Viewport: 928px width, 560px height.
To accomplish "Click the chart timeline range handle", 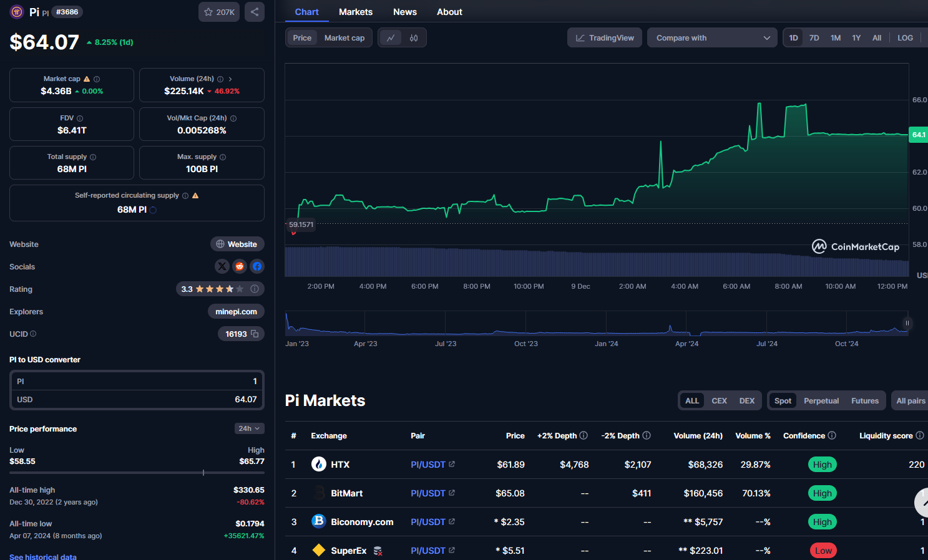I will [x=907, y=323].
